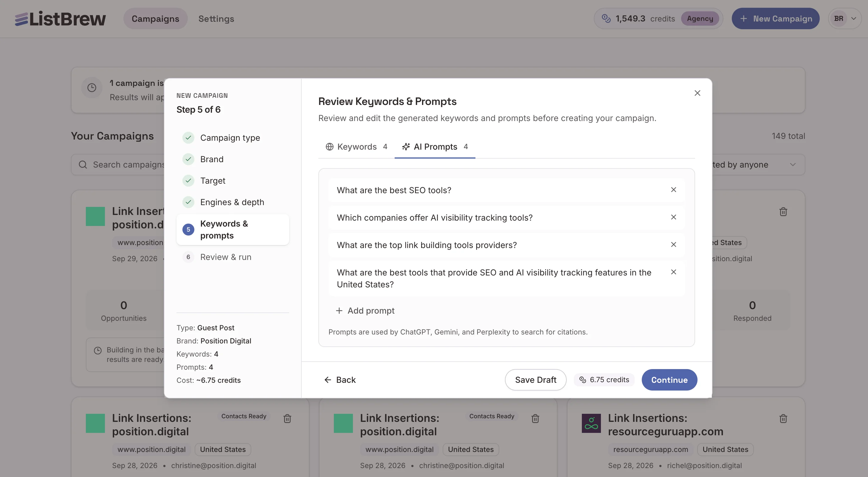
Task: Open the BR user account dropdown
Action: click(x=845, y=18)
